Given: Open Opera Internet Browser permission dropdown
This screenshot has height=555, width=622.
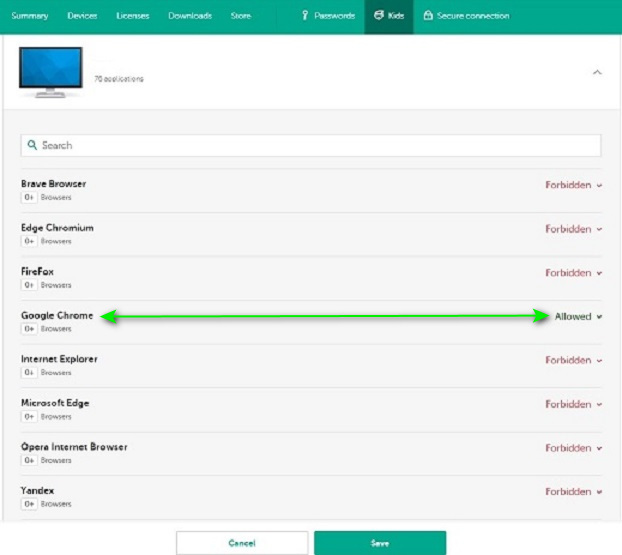Looking at the screenshot, I should coord(574,448).
